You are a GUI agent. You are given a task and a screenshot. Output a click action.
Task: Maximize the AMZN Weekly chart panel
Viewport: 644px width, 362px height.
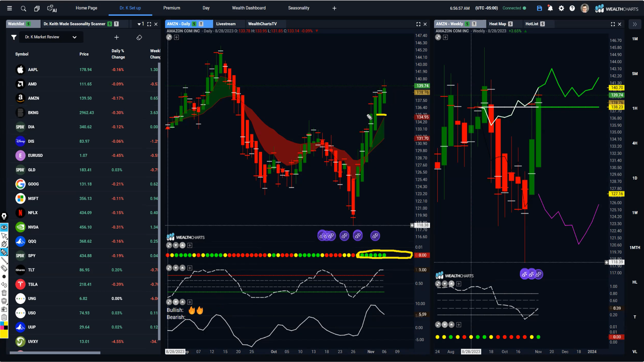613,24
